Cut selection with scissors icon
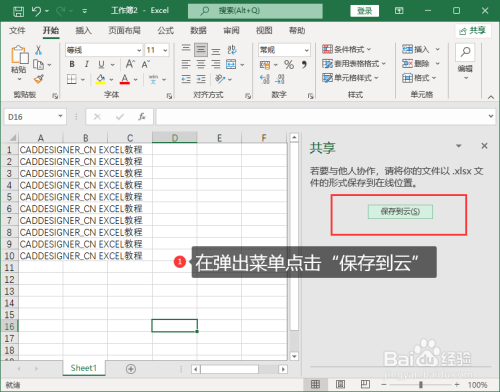 [x=39, y=50]
